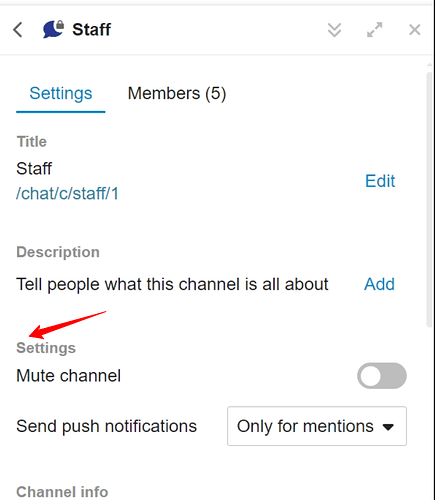Click the gray Settings section heading
This screenshot has height=500, width=435.
46,348
